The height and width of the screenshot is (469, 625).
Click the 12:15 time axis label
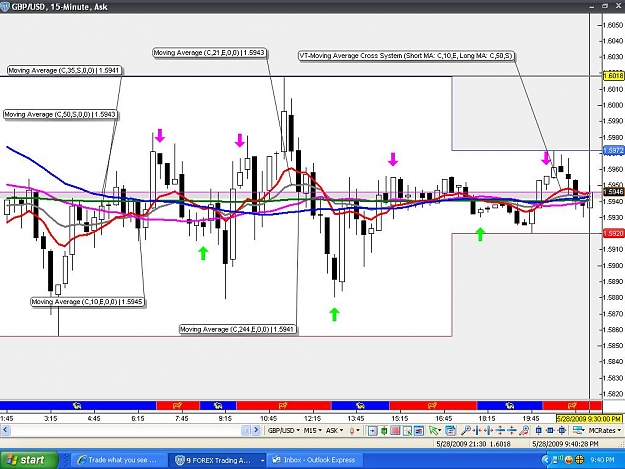coord(312,418)
